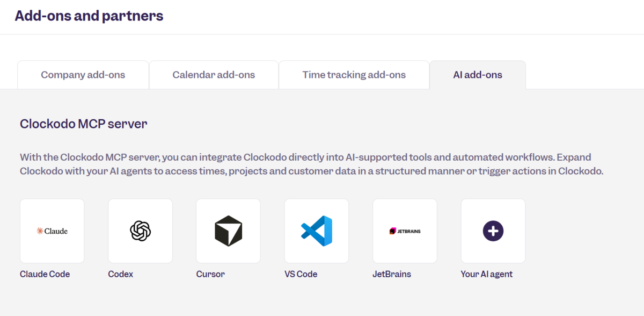Click the Cursor label link

coord(210,274)
